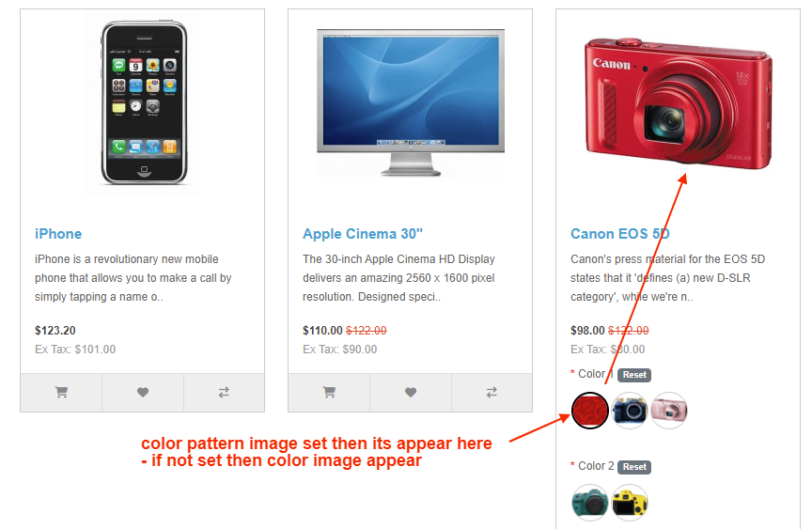Add iPhone to cart using cart icon
This screenshot has height=529, width=812.
61,393
